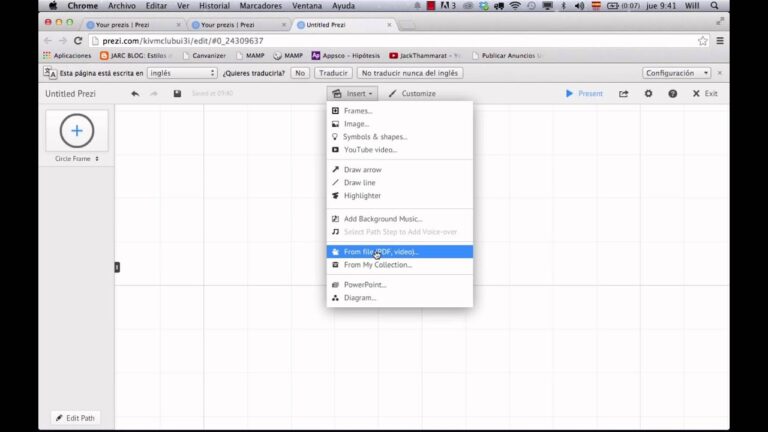Click the volume icon in menu bar
Viewport: 768px width, 432px height.
pos(579,6)
